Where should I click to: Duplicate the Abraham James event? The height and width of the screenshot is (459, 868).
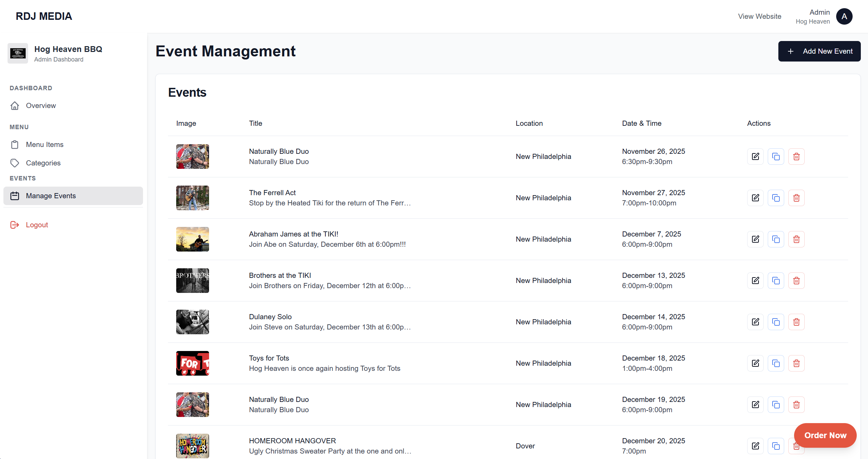tap(776, 239)
